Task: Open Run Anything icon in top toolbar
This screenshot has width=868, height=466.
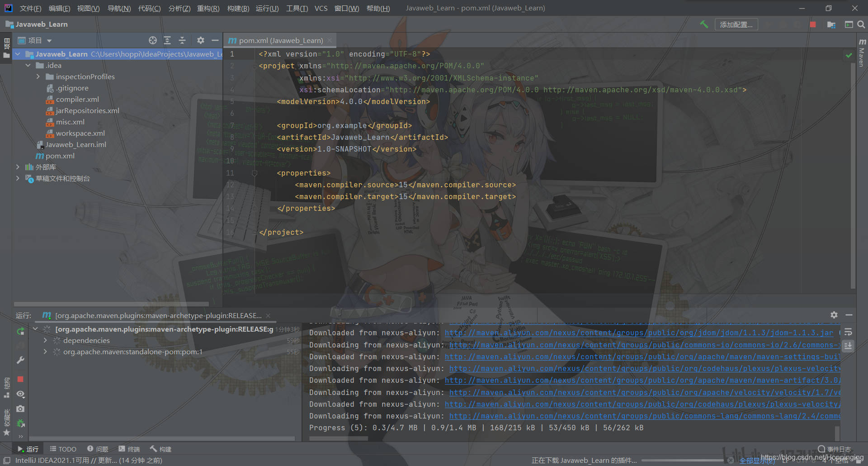Action: (849, 24)
